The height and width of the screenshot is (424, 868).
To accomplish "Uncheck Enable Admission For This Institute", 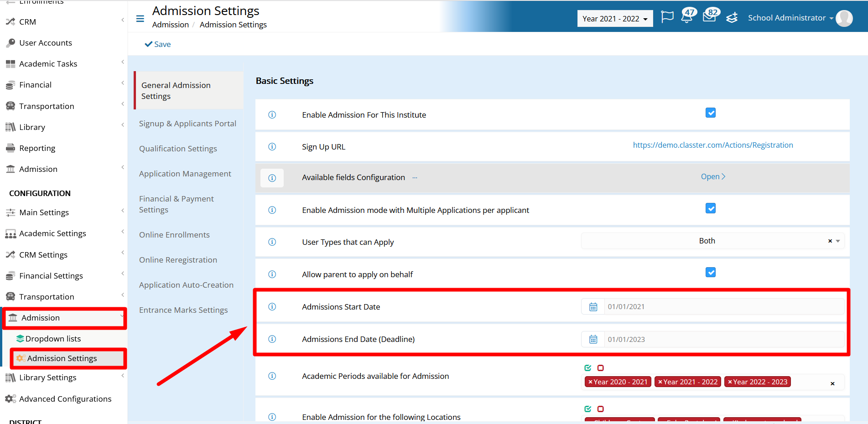I will (711, 113).
